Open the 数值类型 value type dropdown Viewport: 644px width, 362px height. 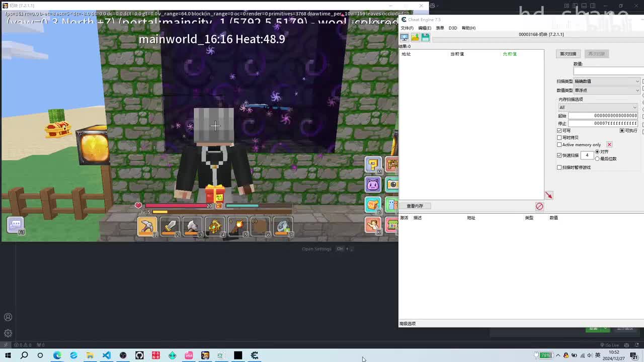click(x=607, y=90)
